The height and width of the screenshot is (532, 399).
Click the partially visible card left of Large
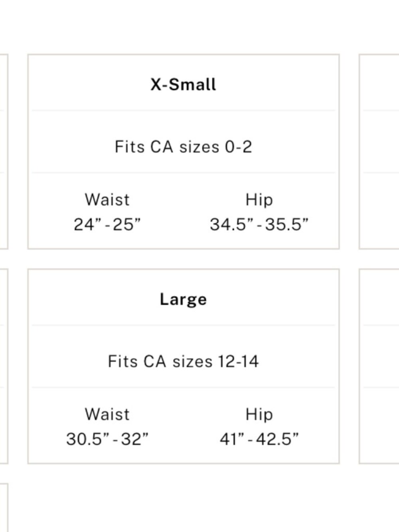[4, 366]
